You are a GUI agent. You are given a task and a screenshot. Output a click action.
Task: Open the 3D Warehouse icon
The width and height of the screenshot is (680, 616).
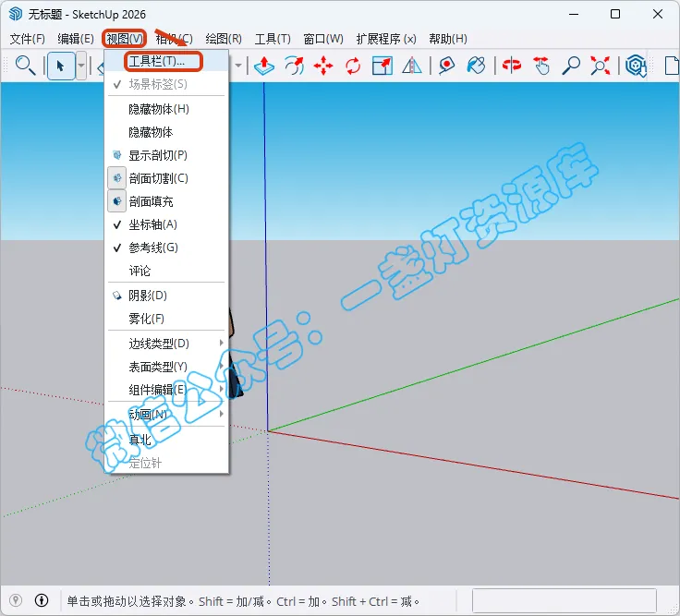[636, 66]
